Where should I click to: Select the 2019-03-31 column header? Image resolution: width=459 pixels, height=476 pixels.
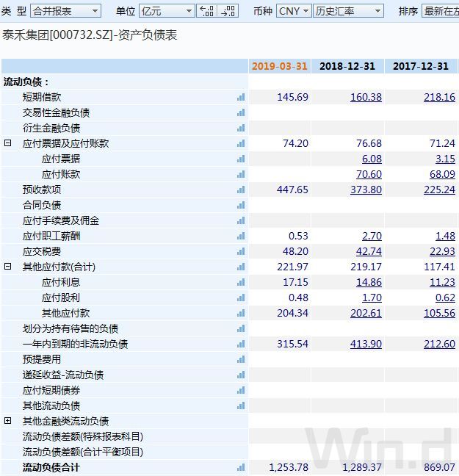pos(280,66)
